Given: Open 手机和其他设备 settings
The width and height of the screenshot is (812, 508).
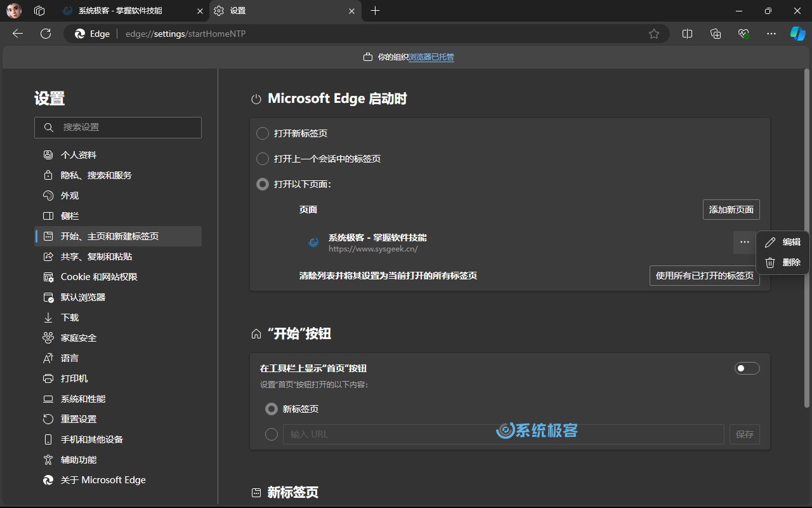Looking at the screenshot, I should (118, 439).
